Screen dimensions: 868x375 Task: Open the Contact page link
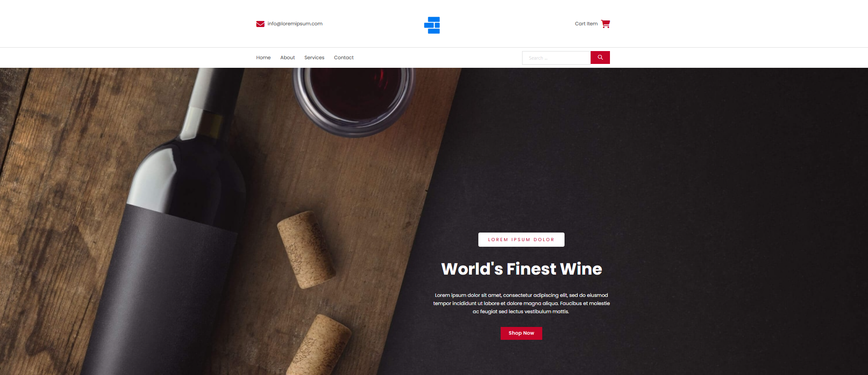click(x=344, y=57)
